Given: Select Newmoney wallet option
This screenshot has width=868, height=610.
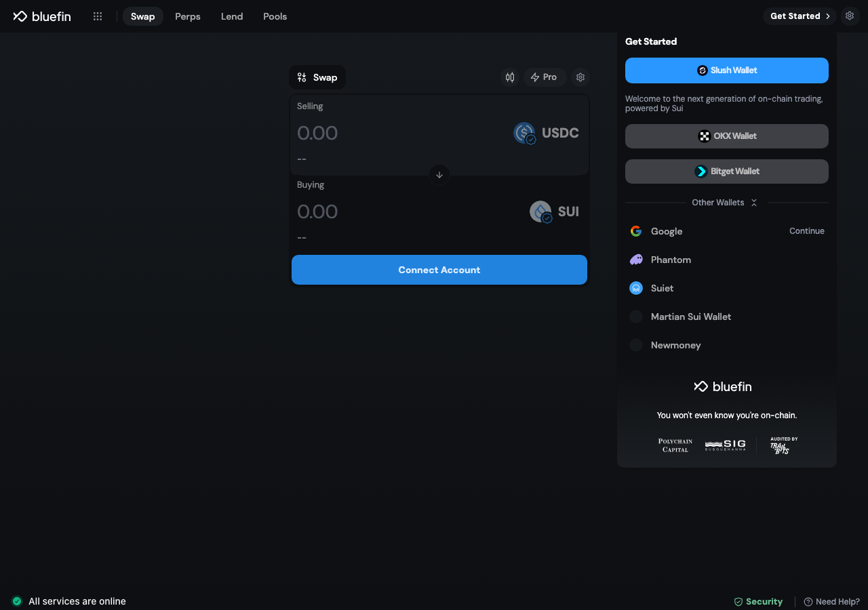Looking at the screenshot, I should coord(727,345).
